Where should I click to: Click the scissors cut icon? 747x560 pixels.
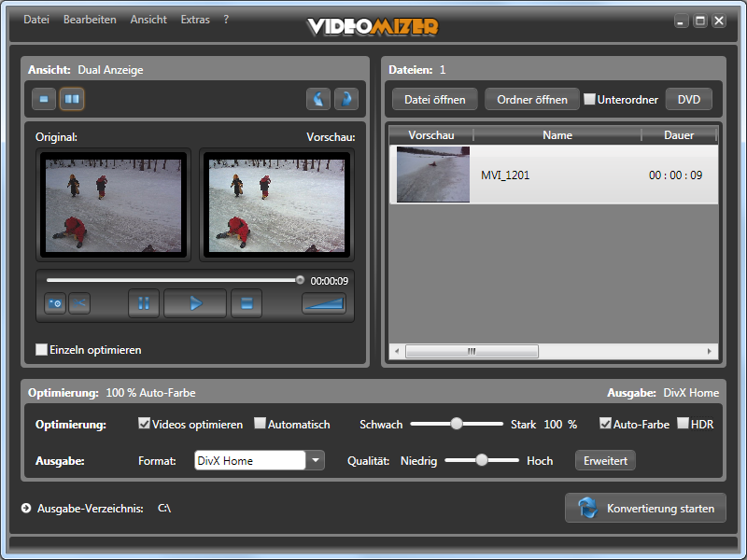point(79,303)
